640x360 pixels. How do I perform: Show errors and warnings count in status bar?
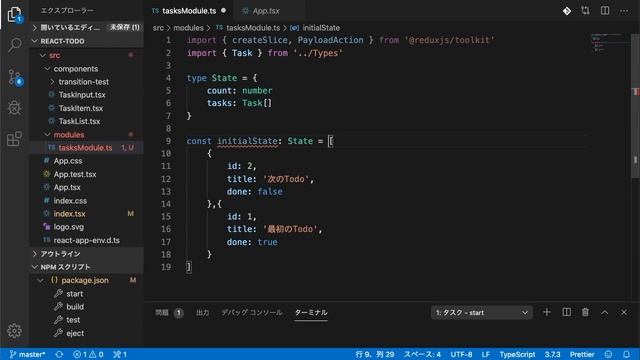coord(88,354)
